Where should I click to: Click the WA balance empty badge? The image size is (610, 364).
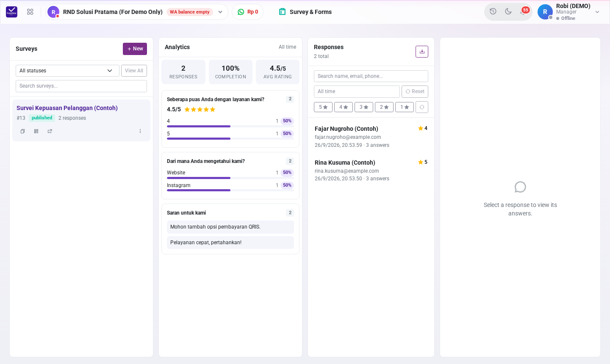pos(190,12)
